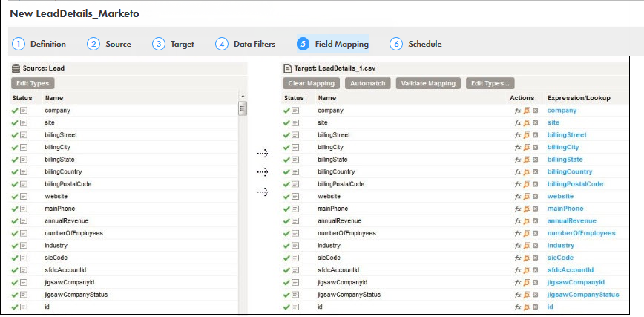Click the source list scrollbar thumb
Viewport: 644px width, 317px height.
point(243,109)
